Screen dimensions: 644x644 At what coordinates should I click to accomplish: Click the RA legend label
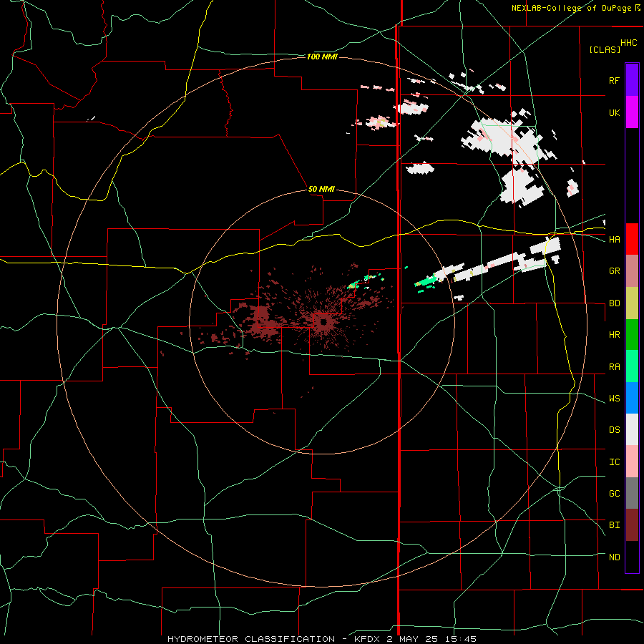click(614, 367)
